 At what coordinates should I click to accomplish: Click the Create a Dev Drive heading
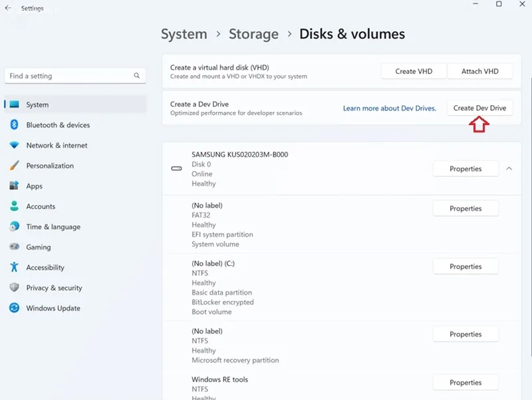(199, 104)
